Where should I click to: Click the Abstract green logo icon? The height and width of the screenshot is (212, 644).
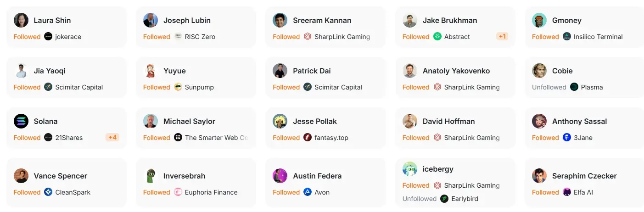click(437, 37)
